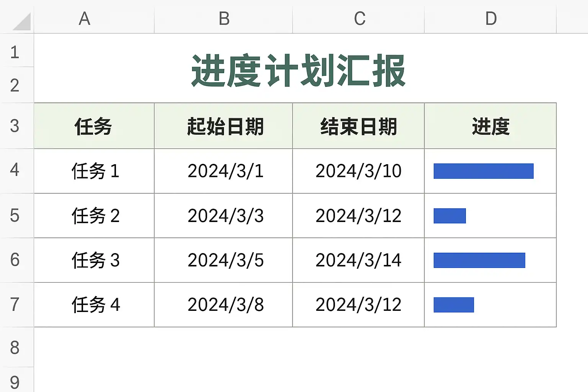
Task: Select row 8 header
Action: tap(15, 348)
